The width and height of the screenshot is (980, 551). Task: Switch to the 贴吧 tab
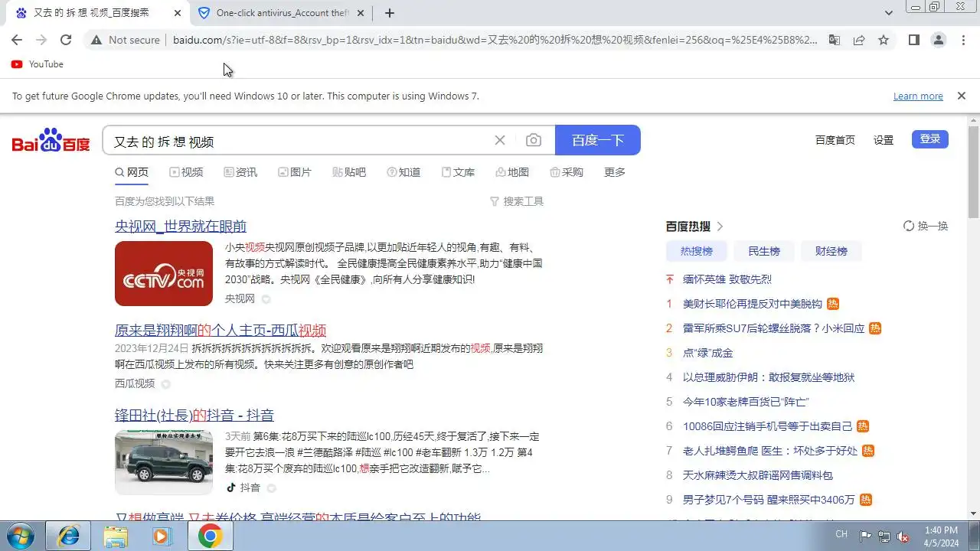pos(349,172)
